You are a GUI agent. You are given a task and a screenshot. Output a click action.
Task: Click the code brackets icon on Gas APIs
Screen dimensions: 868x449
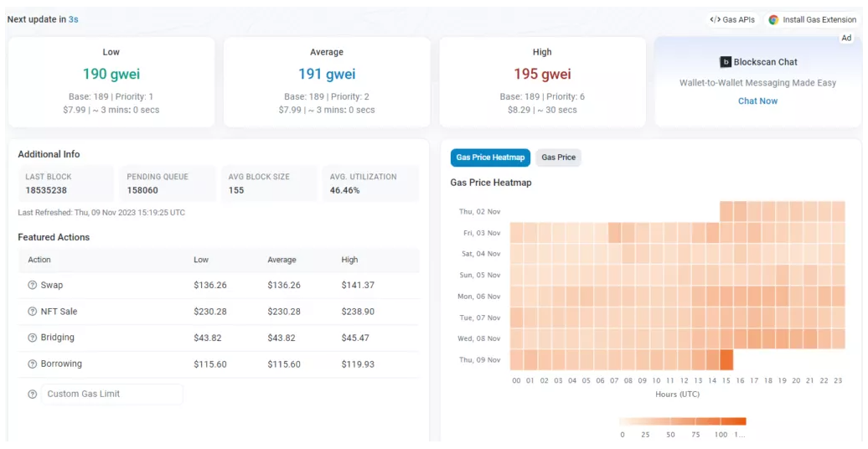(x=715, y=20)
